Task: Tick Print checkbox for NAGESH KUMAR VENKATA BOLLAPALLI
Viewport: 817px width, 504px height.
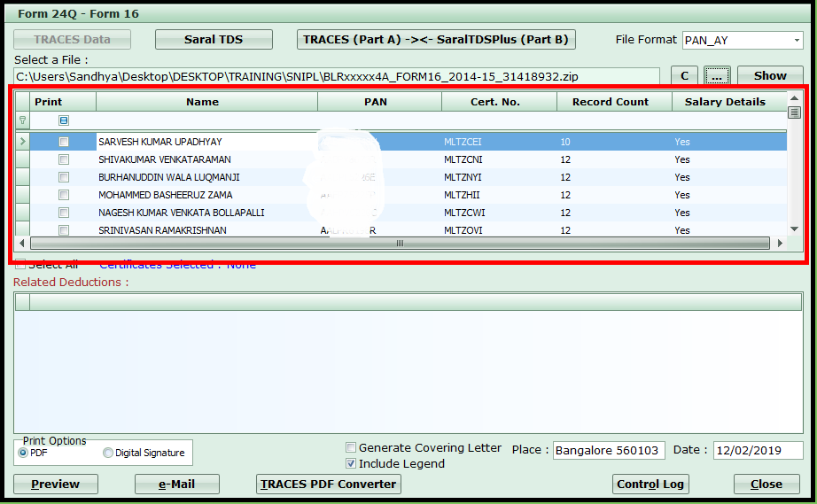Action: 64,213
